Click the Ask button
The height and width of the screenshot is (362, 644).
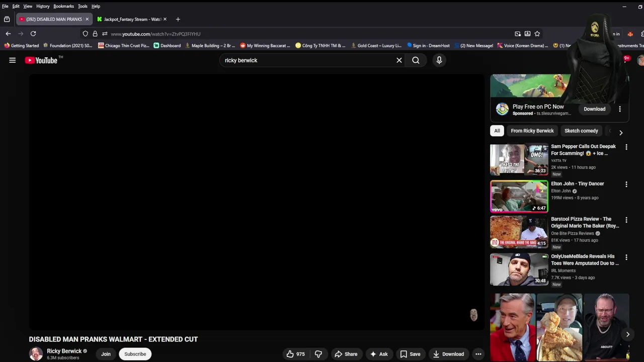[378, 354]
